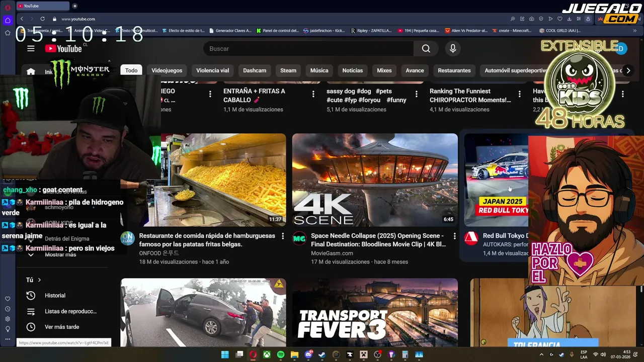Go to the YouTube home logo
Screen dimensions: 644x362
pos(63,49)
